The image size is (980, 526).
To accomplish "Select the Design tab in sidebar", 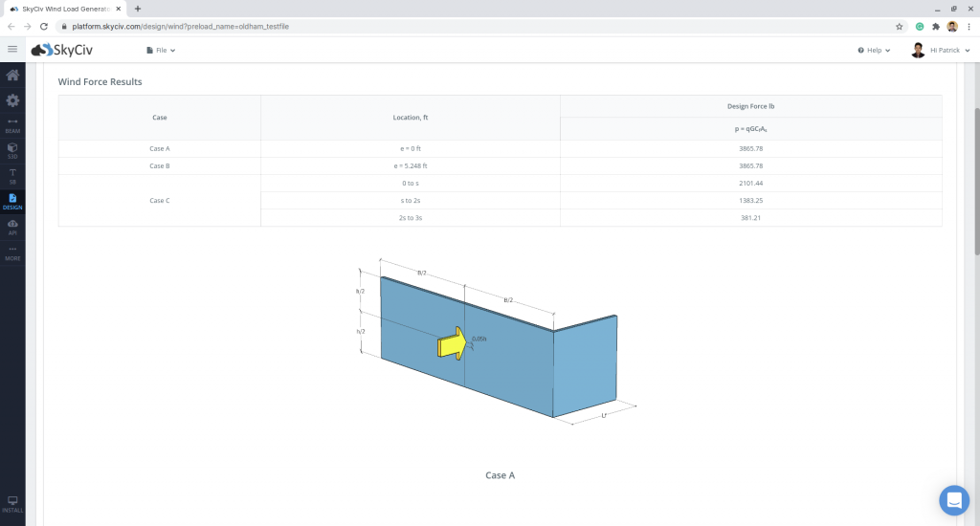I will 12,201.
